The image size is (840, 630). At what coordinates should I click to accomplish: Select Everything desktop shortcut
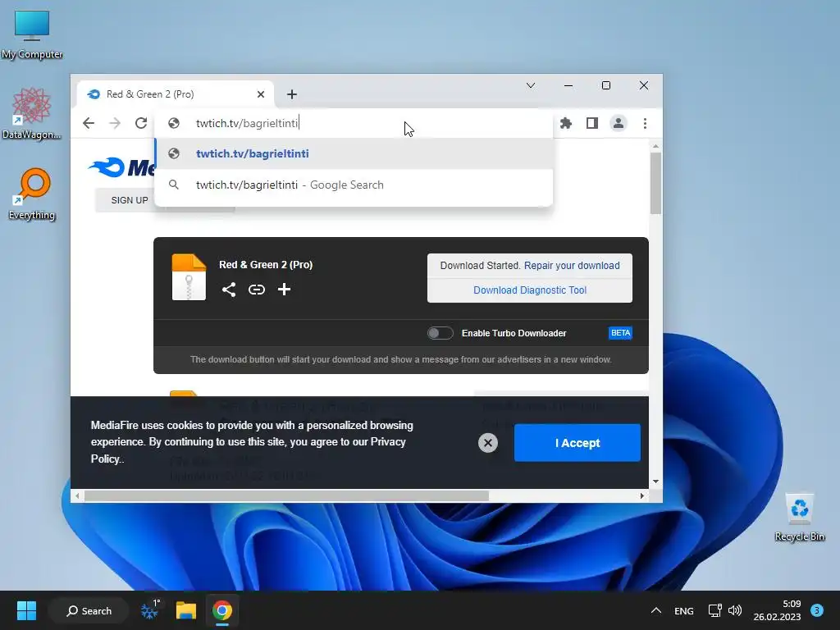(x=32, y=194)
